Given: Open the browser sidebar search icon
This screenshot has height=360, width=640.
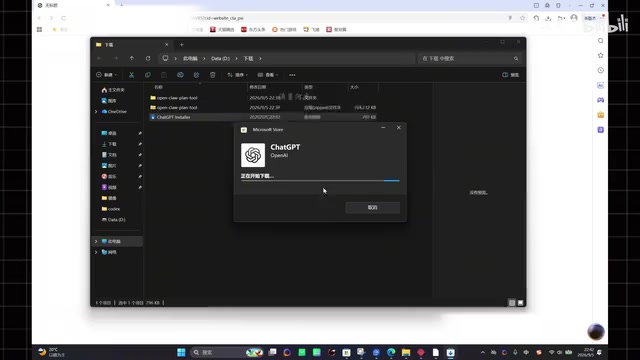Looking at the screenshot, I should [600, 40].
